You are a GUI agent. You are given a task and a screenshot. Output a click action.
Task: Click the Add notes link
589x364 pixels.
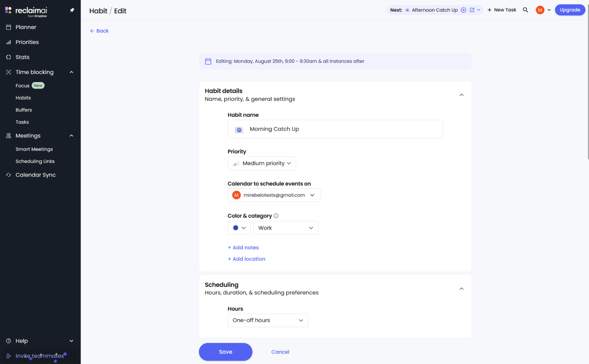pos(243,247)
